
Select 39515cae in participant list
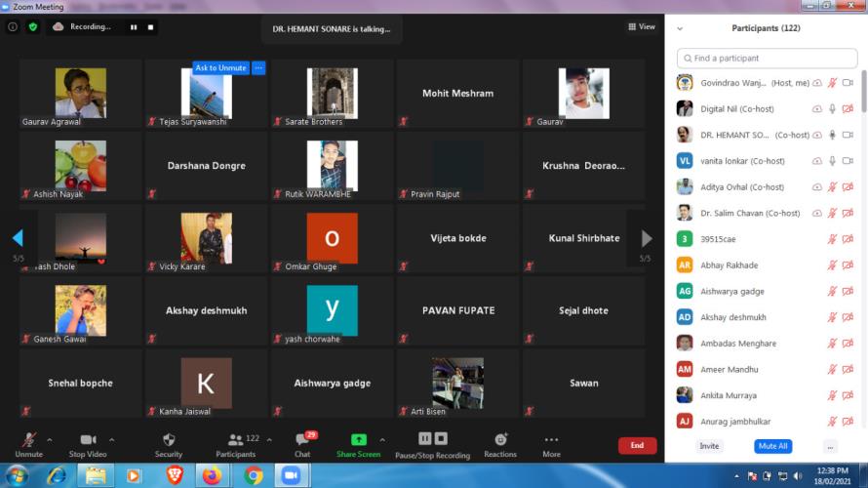[x=767, y=239]
